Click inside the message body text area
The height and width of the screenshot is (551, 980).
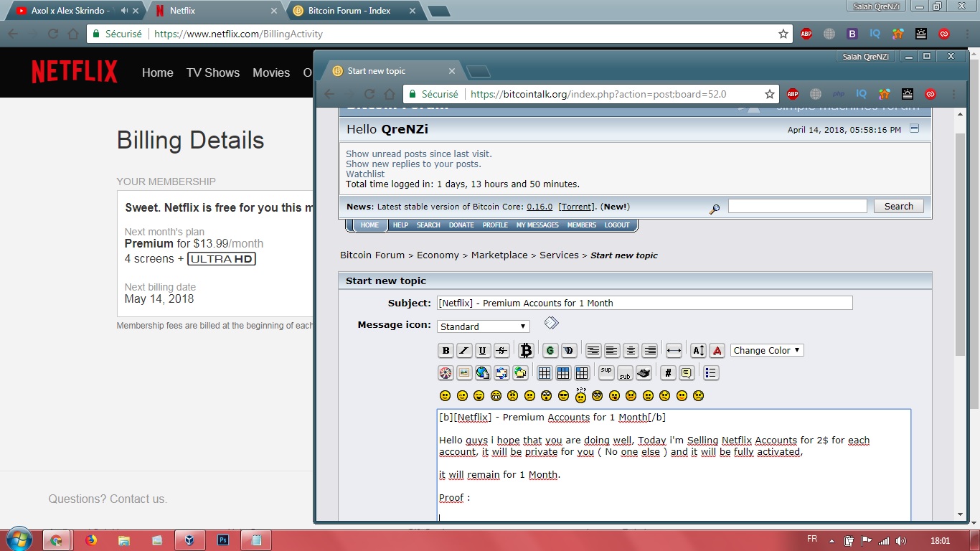click(674, 465)
